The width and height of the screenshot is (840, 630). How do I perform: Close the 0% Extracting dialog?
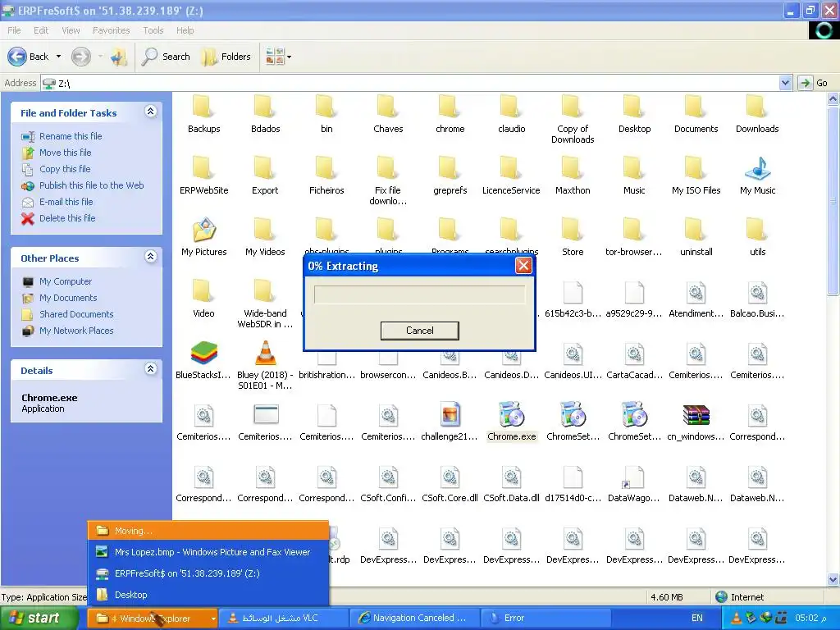523,265
